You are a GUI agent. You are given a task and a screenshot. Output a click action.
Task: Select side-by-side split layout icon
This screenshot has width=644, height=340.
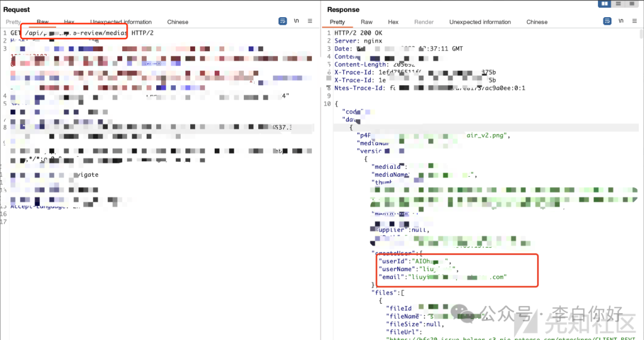pos(605,4)
